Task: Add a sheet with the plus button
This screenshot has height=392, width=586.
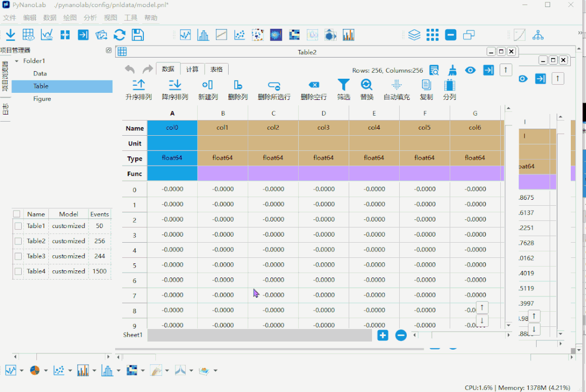Action: (x=383, y=335)
